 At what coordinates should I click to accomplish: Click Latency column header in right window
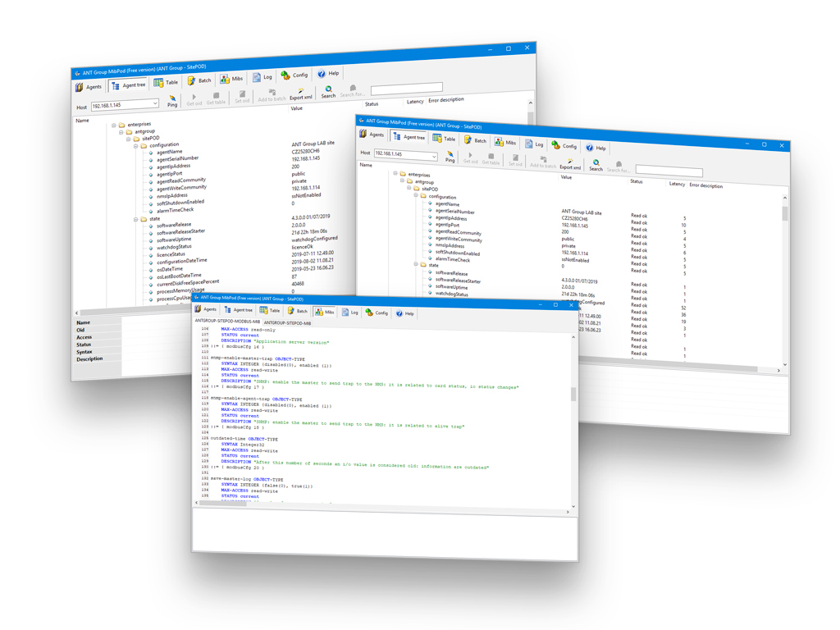click(x=677, y=184)
